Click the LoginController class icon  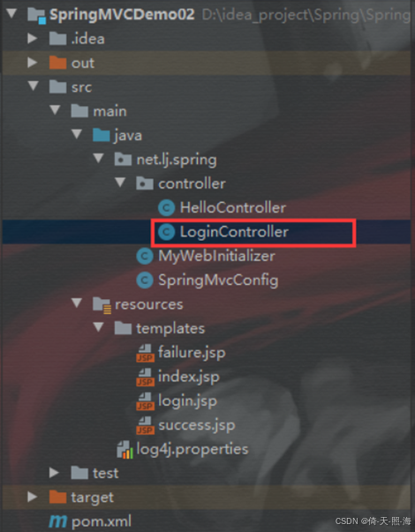tap(166, 232)
